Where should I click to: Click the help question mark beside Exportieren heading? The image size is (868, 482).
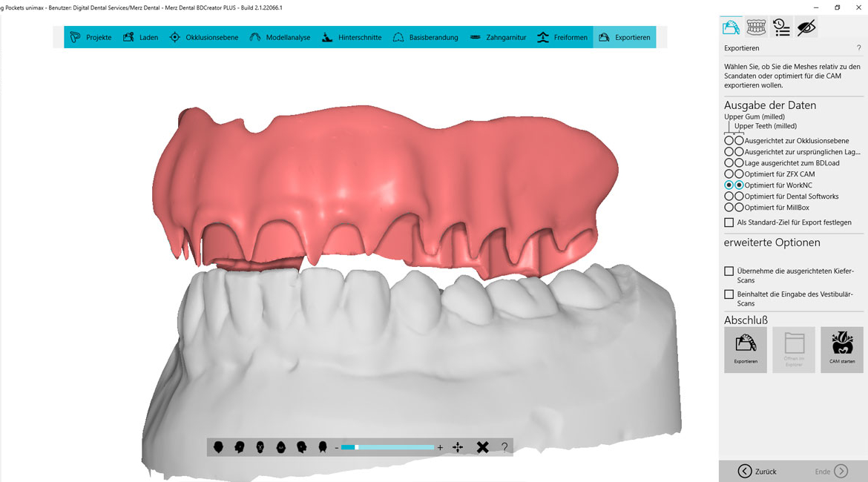pos(858,48)
